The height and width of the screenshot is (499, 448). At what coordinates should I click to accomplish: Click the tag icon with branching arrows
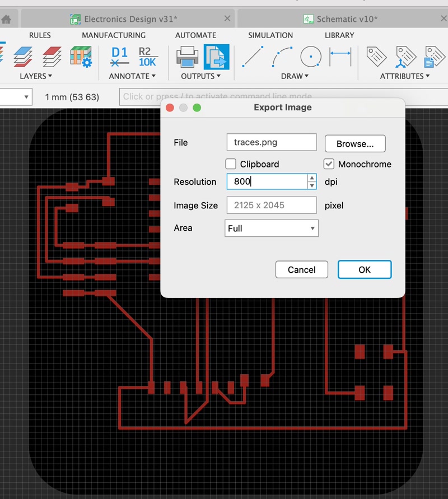pyautogui.click(x=405, y=57)
